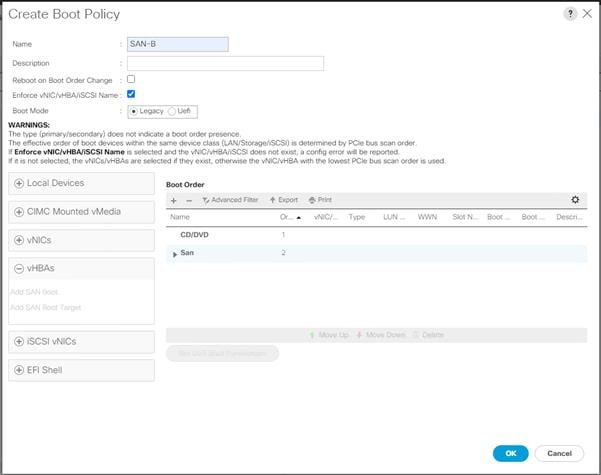
Task: Select the CD/DVD boot order row
Action: tap(376, 235)
